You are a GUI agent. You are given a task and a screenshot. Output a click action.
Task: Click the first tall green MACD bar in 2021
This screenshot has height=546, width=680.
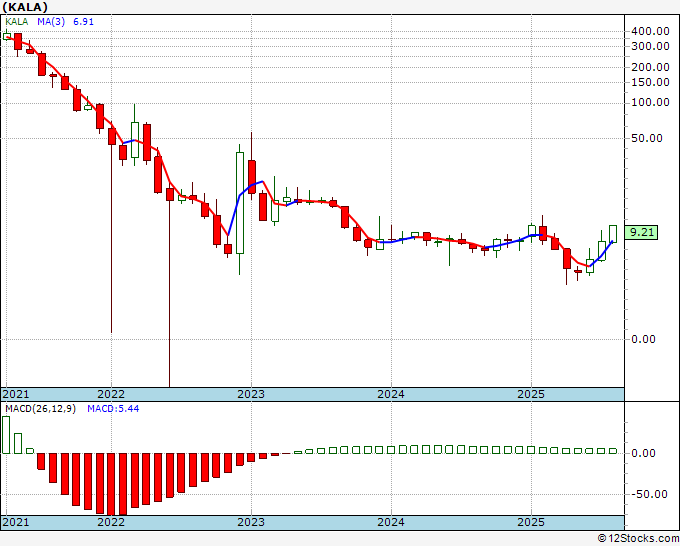pos(6,435)
